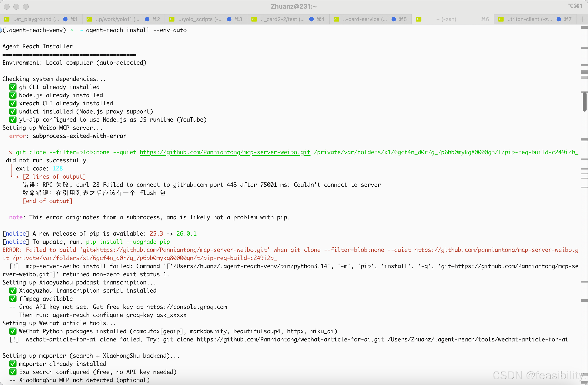Click terminal icon on card-service tab
This screenshot has height=385, width=588.
[x=336, y=19]
